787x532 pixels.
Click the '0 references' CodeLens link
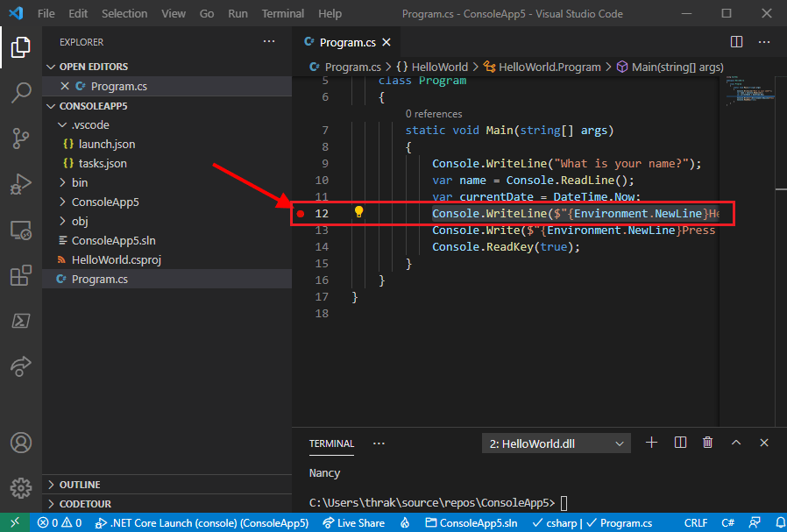(435, 114)
